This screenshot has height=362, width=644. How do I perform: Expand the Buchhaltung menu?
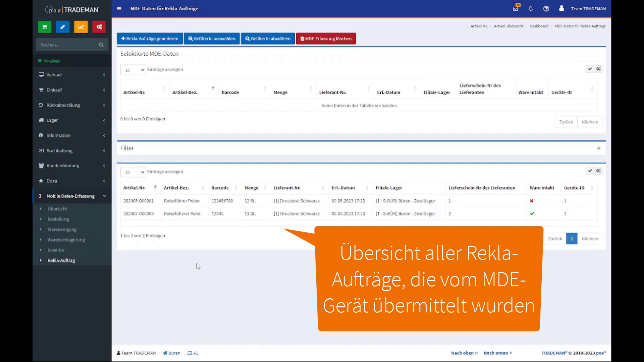pos(72,150)
